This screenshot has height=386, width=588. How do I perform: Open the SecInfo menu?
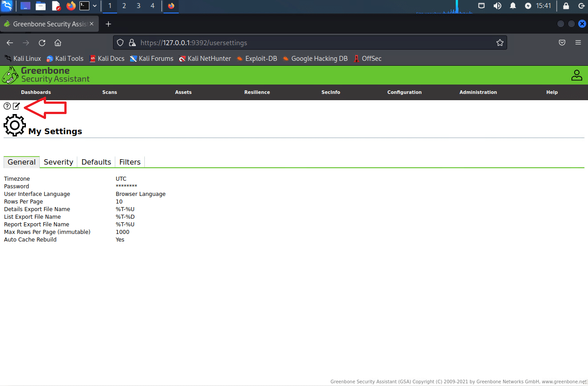click(331, 92)
